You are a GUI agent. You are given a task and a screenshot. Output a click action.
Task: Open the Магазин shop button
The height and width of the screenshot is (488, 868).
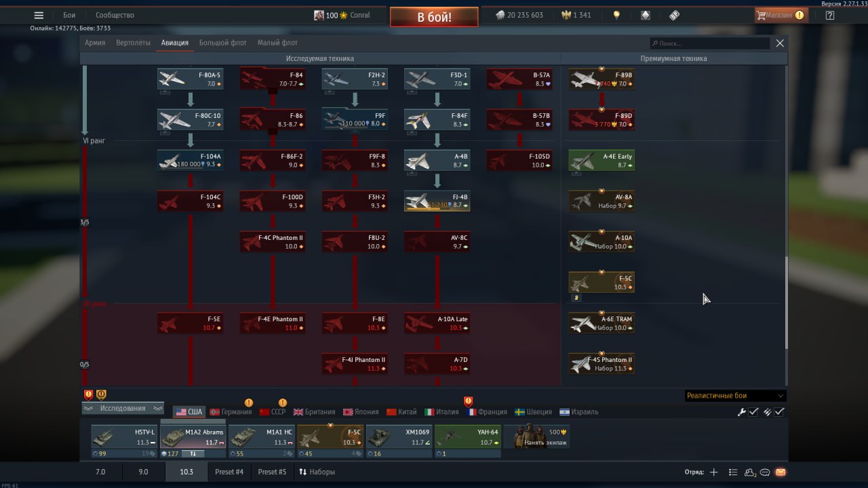tap(781, 15)
